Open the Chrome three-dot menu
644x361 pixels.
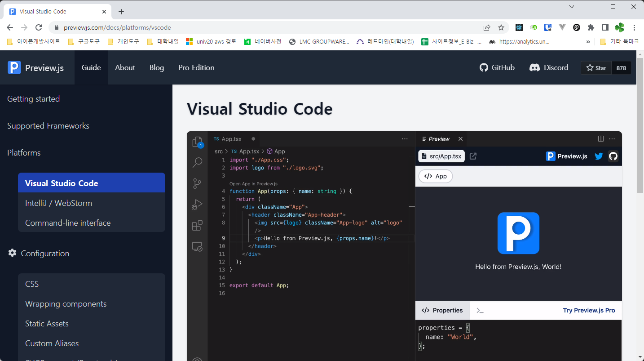pyautogui.click(x=634, y=27)
